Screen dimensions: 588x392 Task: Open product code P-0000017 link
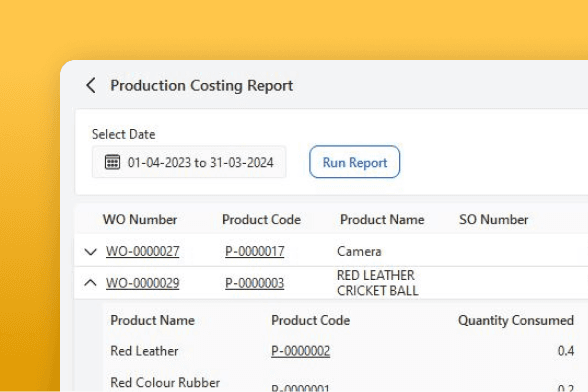(255, 251)
